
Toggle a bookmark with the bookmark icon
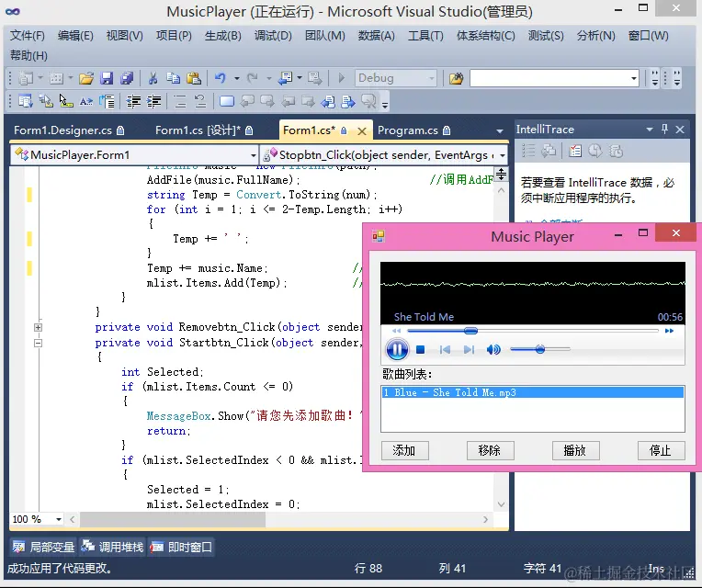point(227,102)
